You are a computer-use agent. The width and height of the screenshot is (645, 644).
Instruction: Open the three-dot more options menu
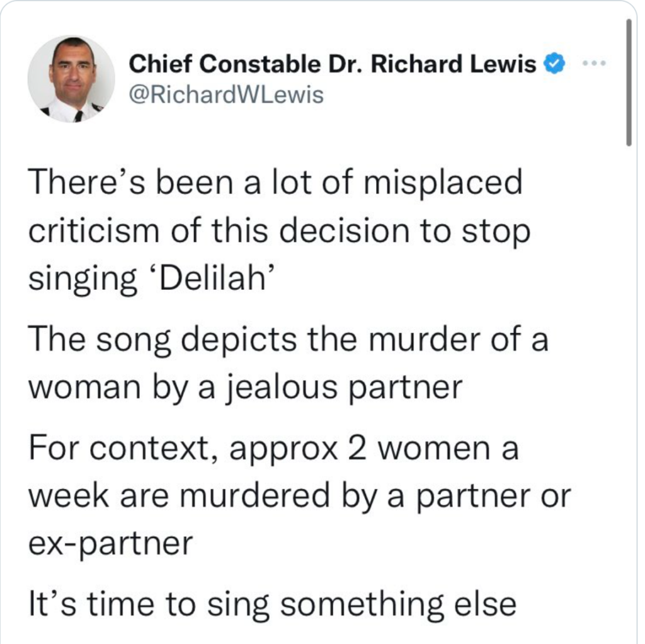click(594, 64)
